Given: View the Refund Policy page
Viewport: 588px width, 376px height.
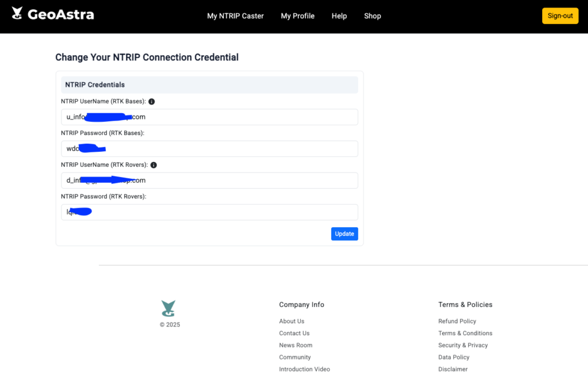Looking at the screenshot, I should click(x=457, y=321).
